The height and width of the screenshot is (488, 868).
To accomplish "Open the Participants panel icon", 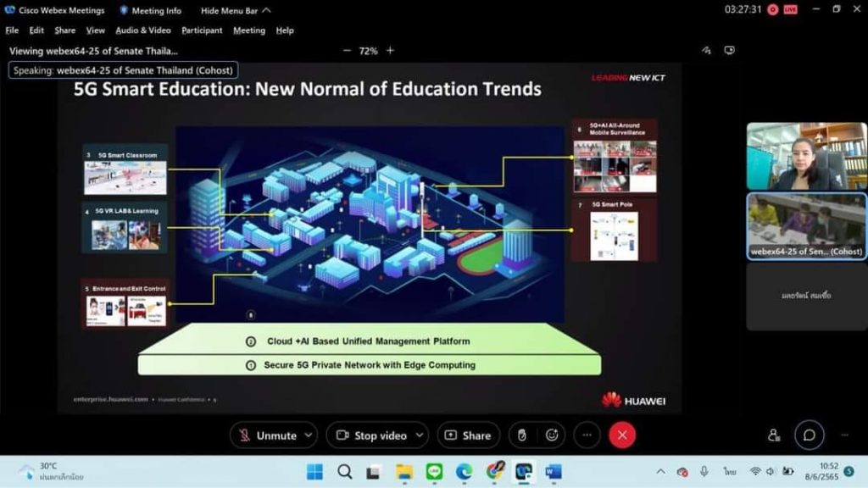I will (774, 435).
